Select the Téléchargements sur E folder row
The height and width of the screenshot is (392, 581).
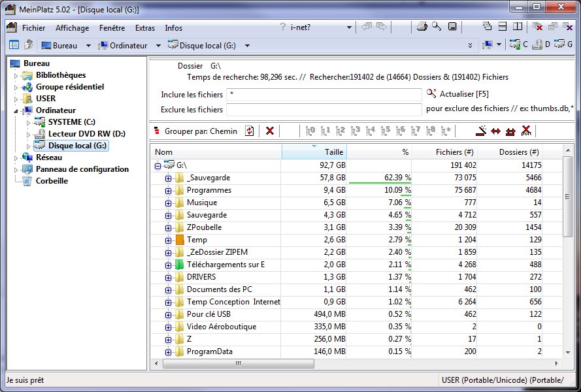tap(357, 265)
